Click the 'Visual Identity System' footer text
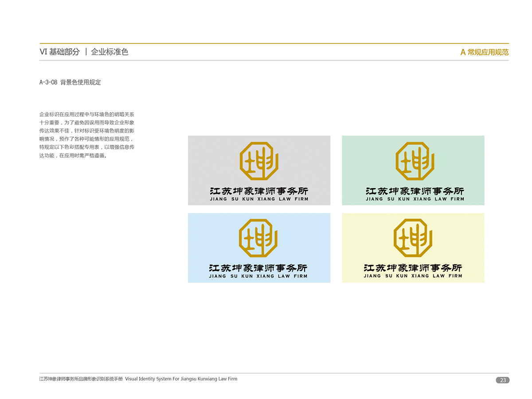The image size is (532, 399). (x=181, y=379)
